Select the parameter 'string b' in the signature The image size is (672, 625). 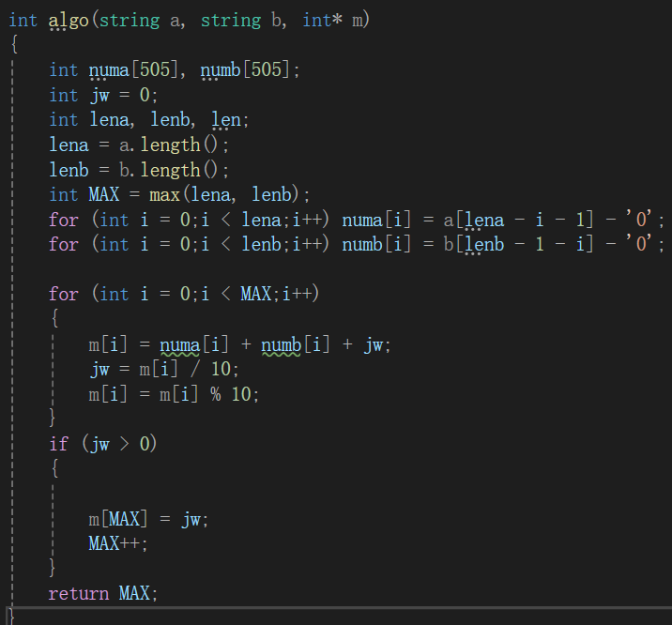(x=241, y=21)
